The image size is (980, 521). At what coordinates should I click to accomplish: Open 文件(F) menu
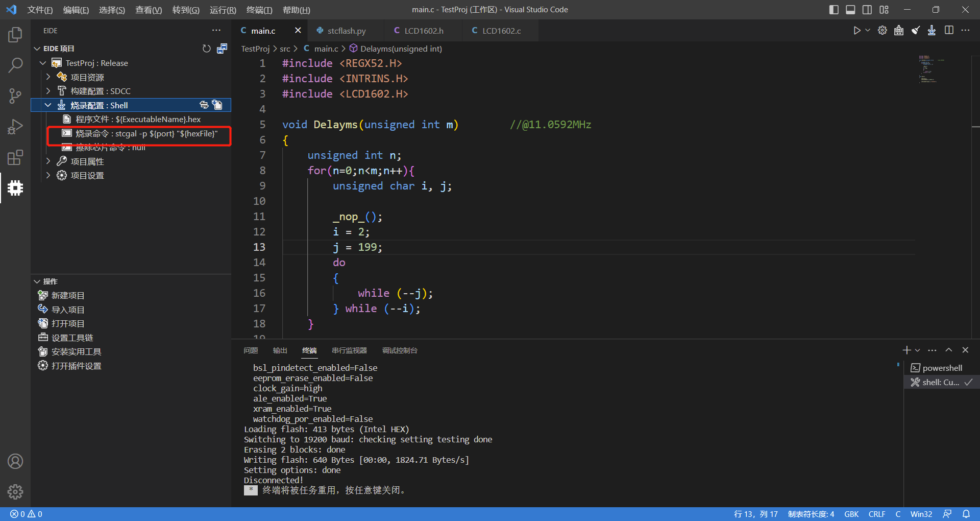point(40,10)
